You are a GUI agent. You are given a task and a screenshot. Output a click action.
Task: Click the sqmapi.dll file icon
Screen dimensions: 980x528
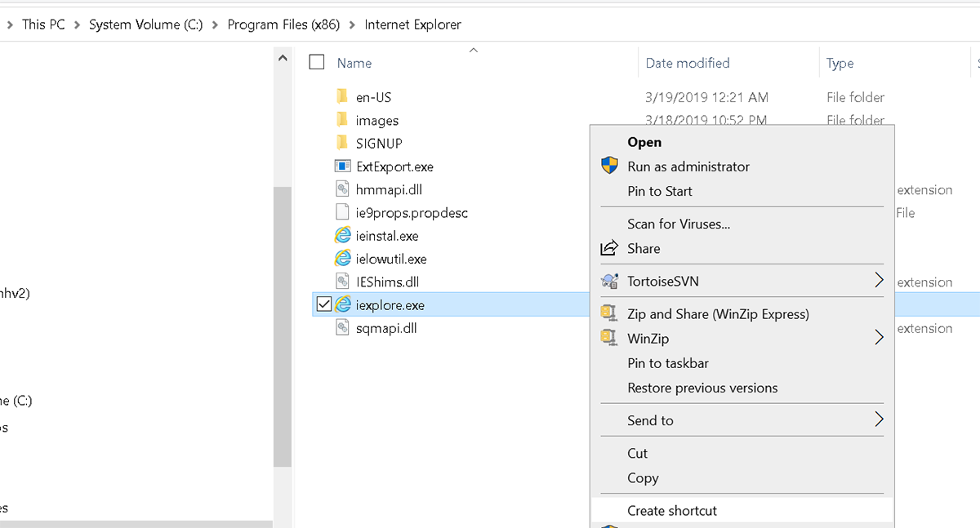point(343,328)
